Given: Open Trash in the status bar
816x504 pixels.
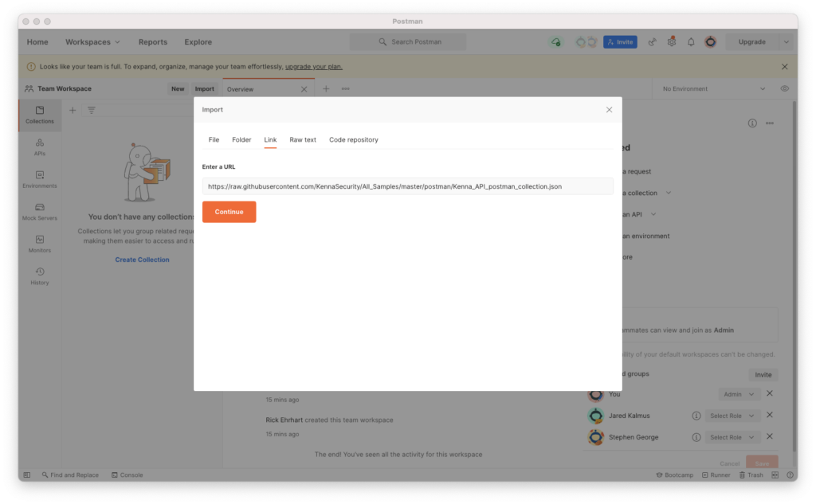Looking at the screenshot, I should point(751,475).
